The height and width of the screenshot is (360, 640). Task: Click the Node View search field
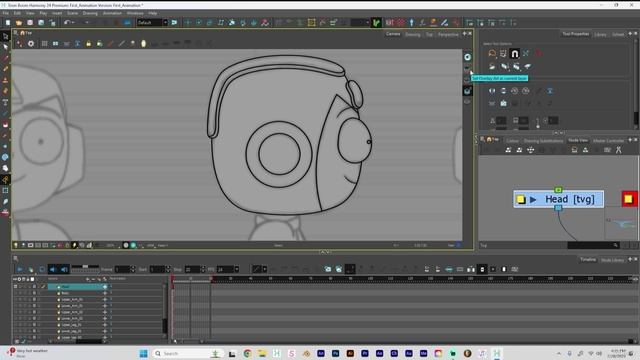(x=593, y=245)
